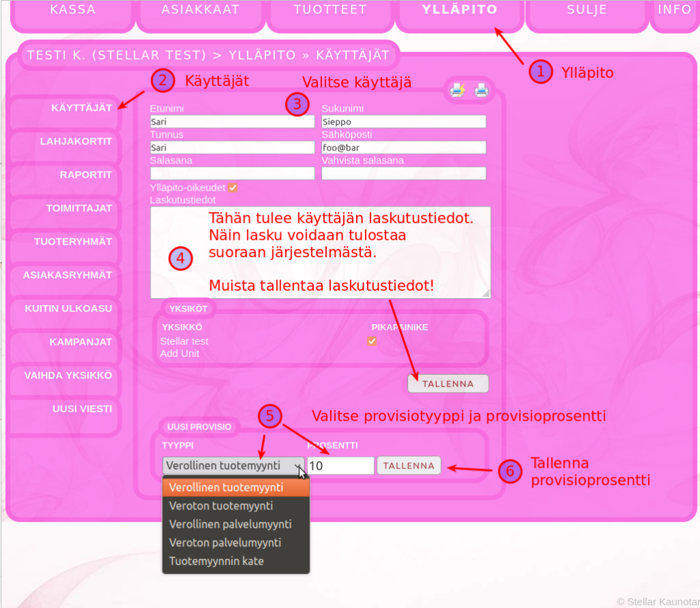Save the provisio percentage with Tallenna
Screen dimensions: 700x608
(409, 466)
